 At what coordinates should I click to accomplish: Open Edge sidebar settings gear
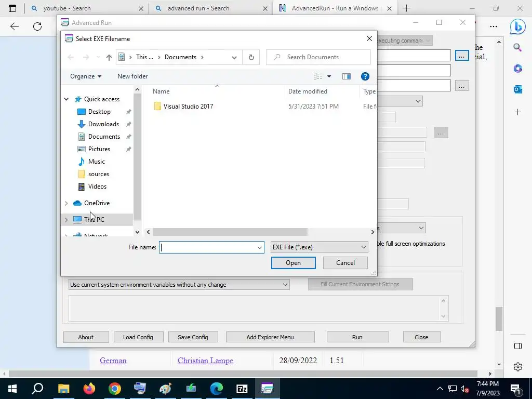[x=518, y=367]
